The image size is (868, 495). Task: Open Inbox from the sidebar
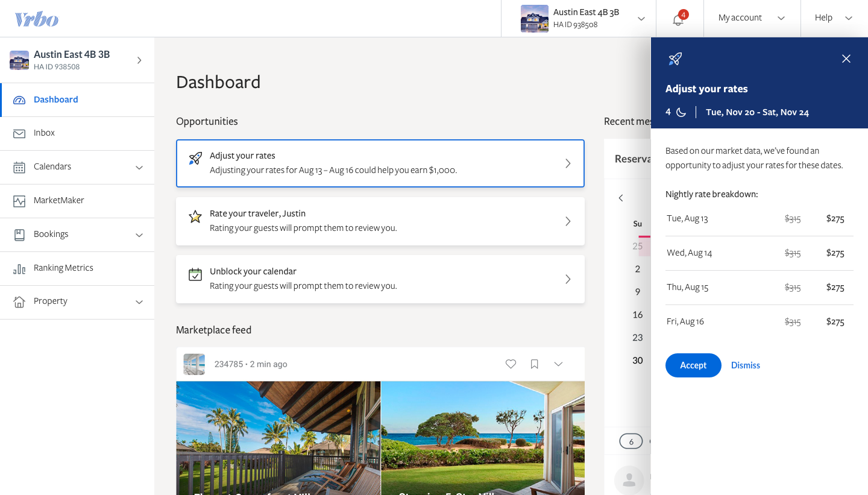pyautogui.click(x=77, y=133)
